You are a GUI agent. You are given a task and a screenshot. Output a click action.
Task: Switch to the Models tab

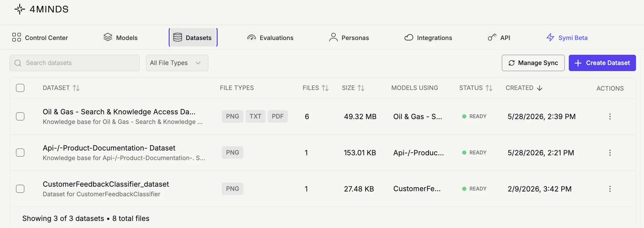coord(121,37)
